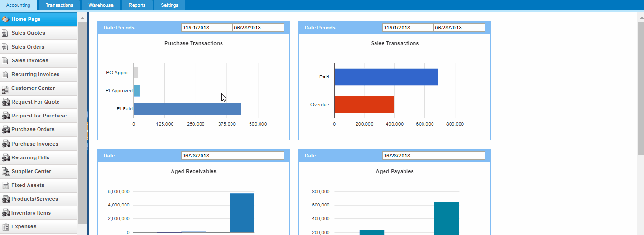Edit Aged Receivables date field

click(232, 156)
